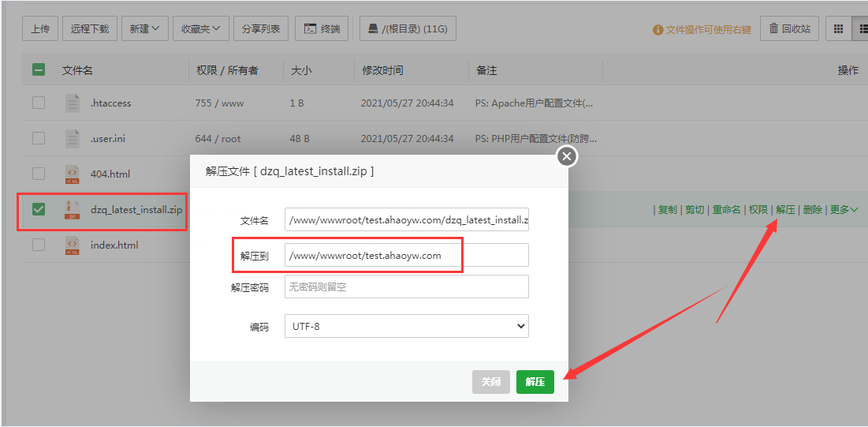This screenshot has height=427, width=868.
Task: Open the 更多 row actions menu
Action: coord(843,210)
